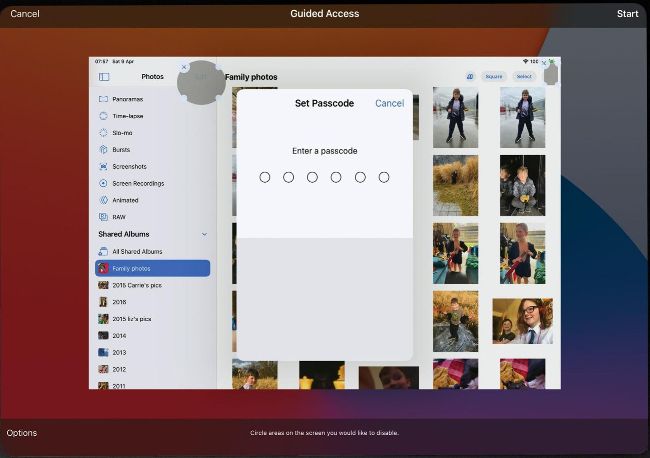Open the Screenshots album
The height and width of the screenshot is (458, 650).
point(129,167)
